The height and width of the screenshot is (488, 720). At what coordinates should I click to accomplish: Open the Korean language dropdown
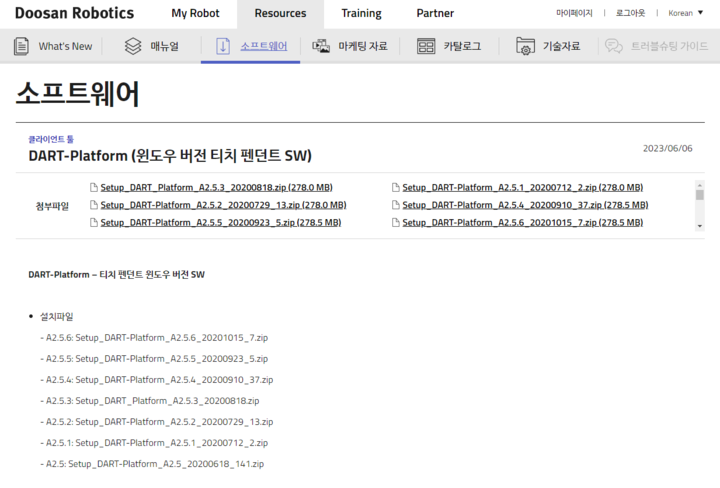[x=686, y=13]
